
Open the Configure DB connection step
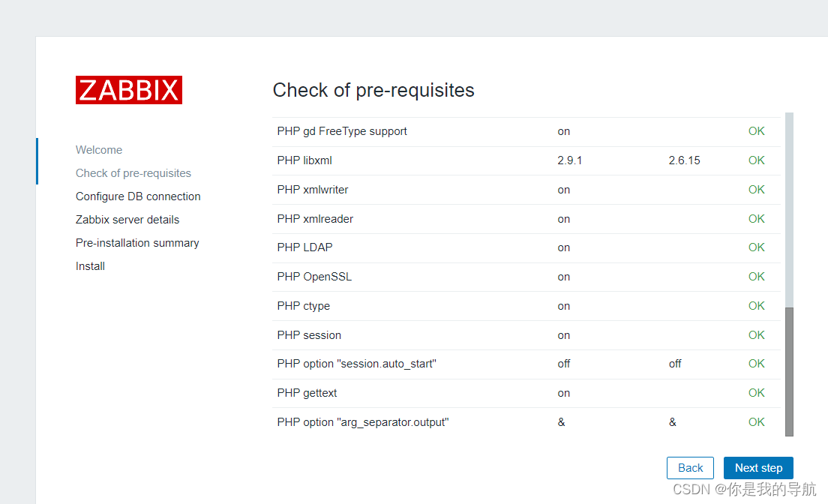coord(138,196)
